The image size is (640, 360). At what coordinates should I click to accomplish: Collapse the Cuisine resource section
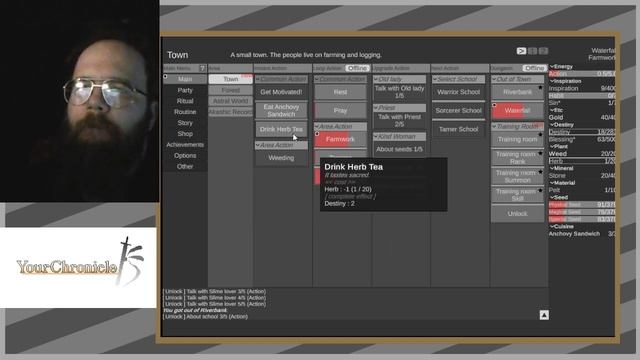[x=562, y=227]
